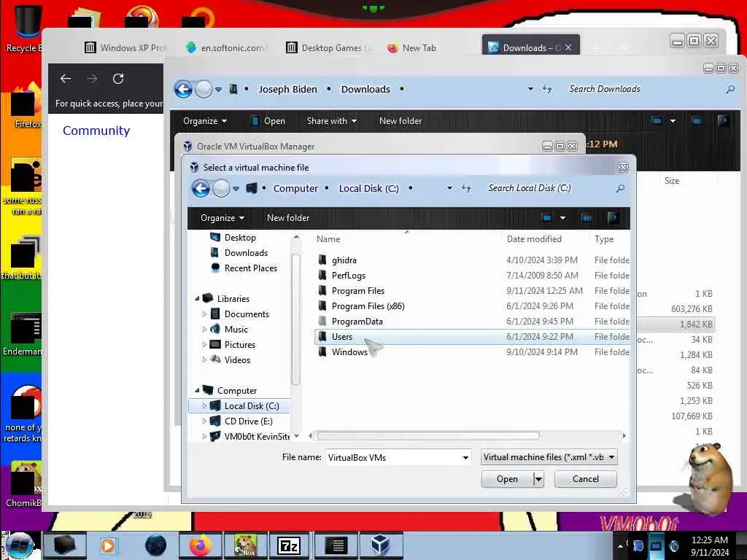Expand the Local Disk (C:) tree node

[x=204, y=405]
